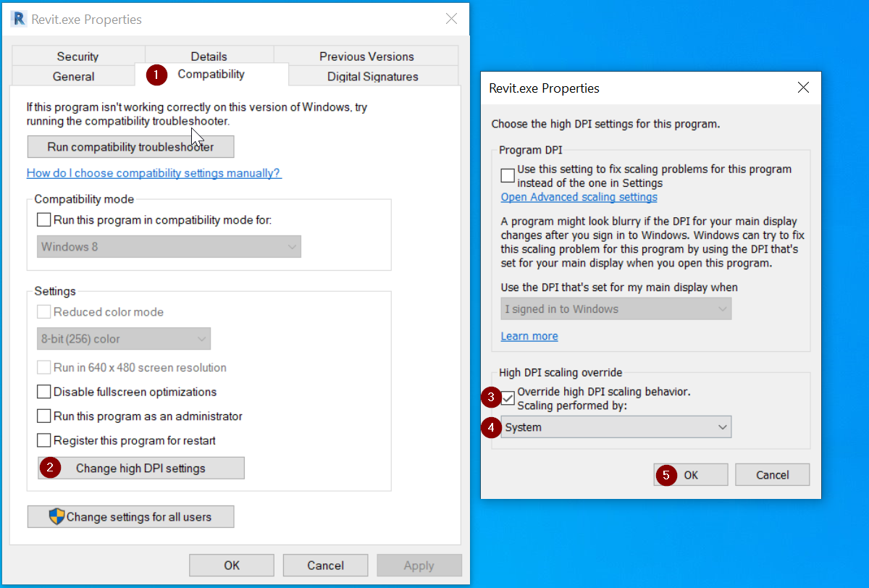Click the Apply button
869x588 pixels.
(x=419, y=566)
